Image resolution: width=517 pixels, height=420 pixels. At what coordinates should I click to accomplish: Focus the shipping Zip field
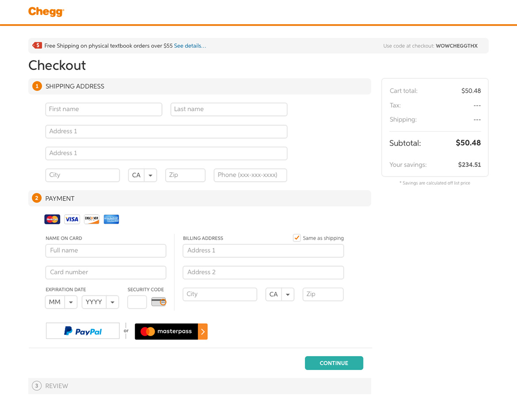(x=185, y=175)
